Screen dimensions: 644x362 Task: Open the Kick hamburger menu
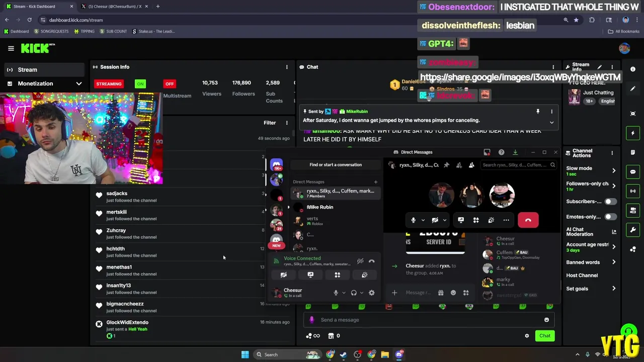pyautogui.click(x=11, y=48)
